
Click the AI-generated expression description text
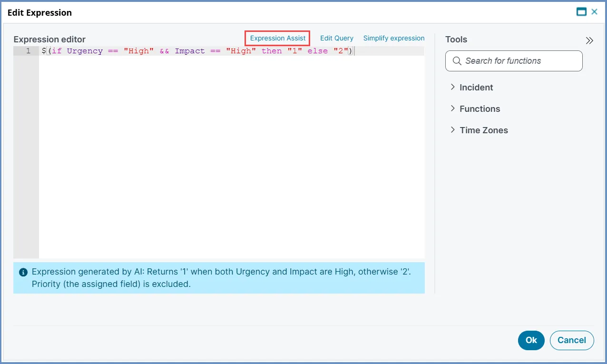221,278
